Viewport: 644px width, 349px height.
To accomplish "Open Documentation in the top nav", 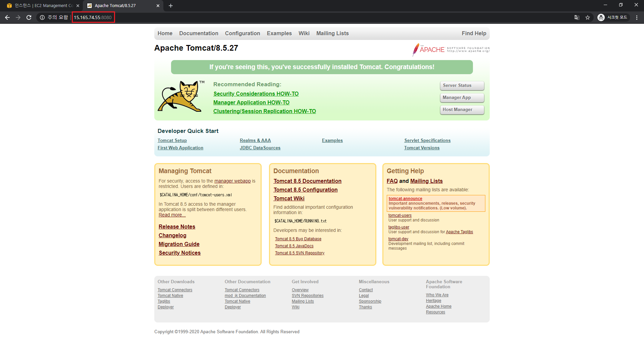I will tap(199, 33).
